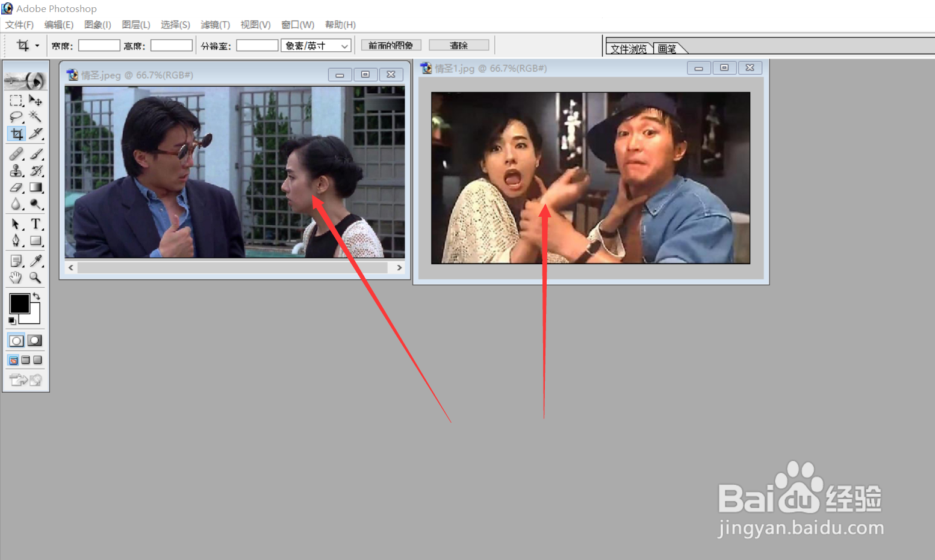
Task: Select the Path Selection tool
Action: (16, 225)
